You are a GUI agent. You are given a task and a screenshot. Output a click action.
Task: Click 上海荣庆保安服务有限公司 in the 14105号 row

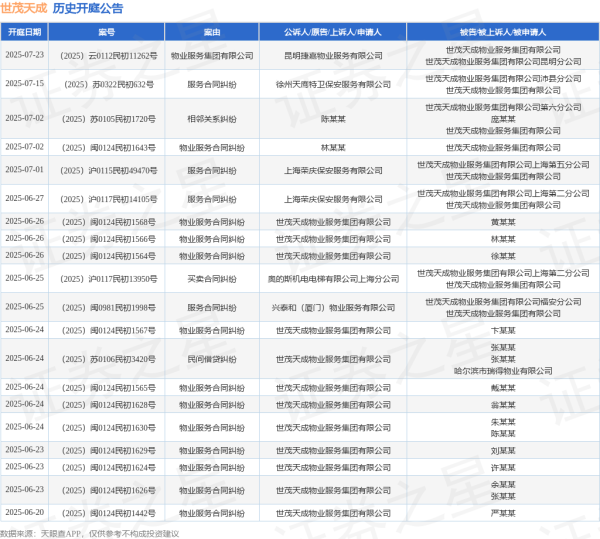click(x=333, y=199)
